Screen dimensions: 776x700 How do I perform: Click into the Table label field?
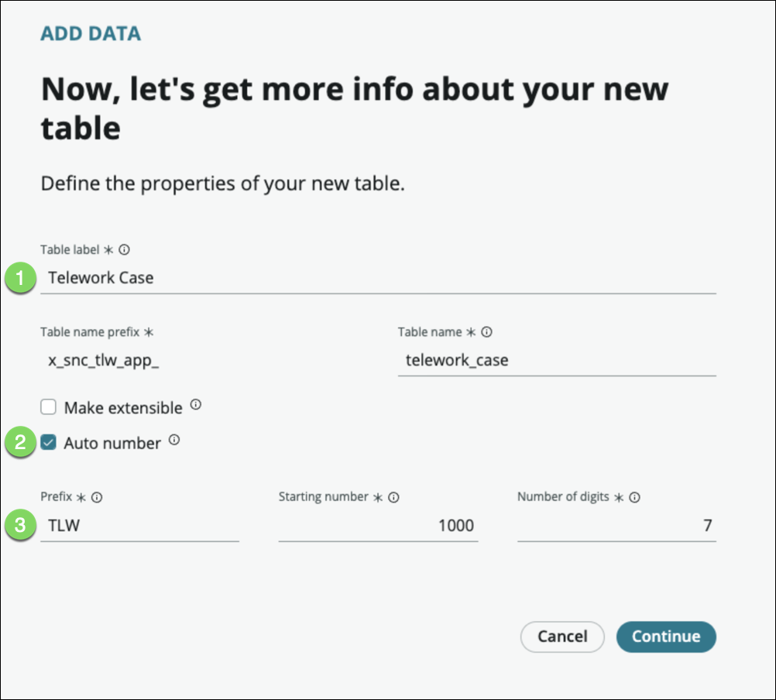click(x=377, y=277)
